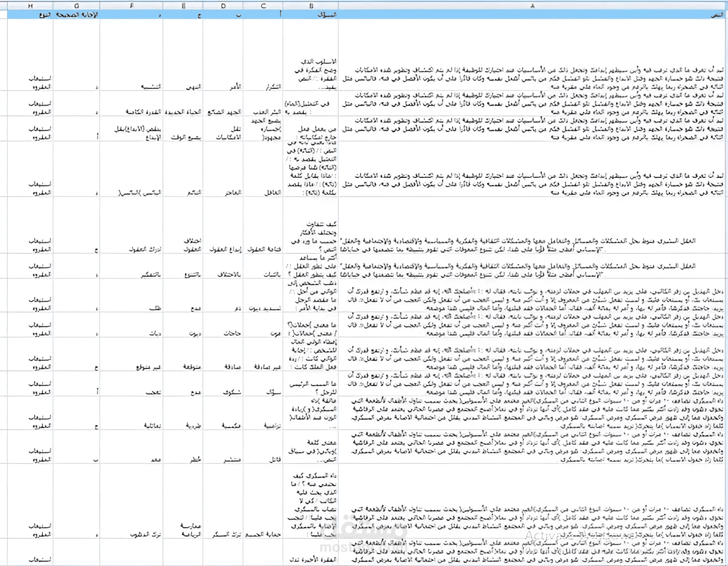Screen dimensions: 728x566
Task: Select the cell reading 'ترك السكر'
Action: (x=223, y=501)
